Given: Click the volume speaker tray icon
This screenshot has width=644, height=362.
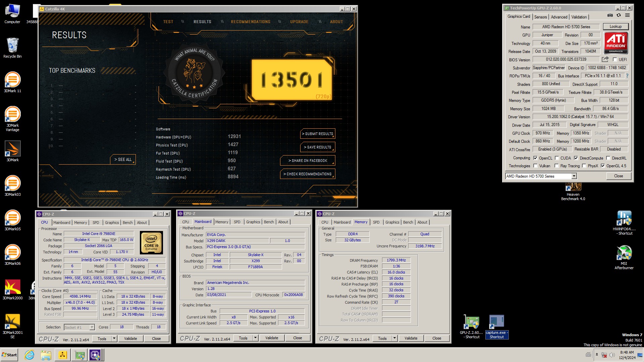Looking at the screenshot, I should point(612,355).
